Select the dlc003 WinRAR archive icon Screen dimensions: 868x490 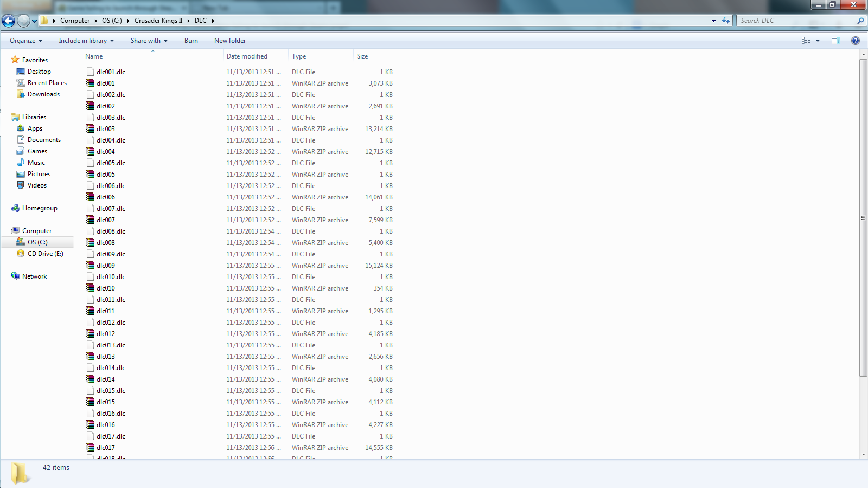[90, 129]
